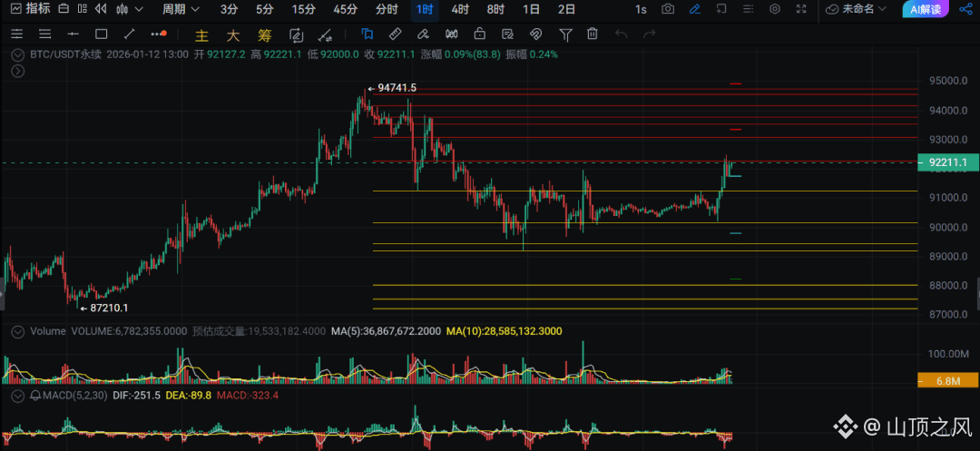
Task: Click the AI解读 button
Action: click(925, 9)
